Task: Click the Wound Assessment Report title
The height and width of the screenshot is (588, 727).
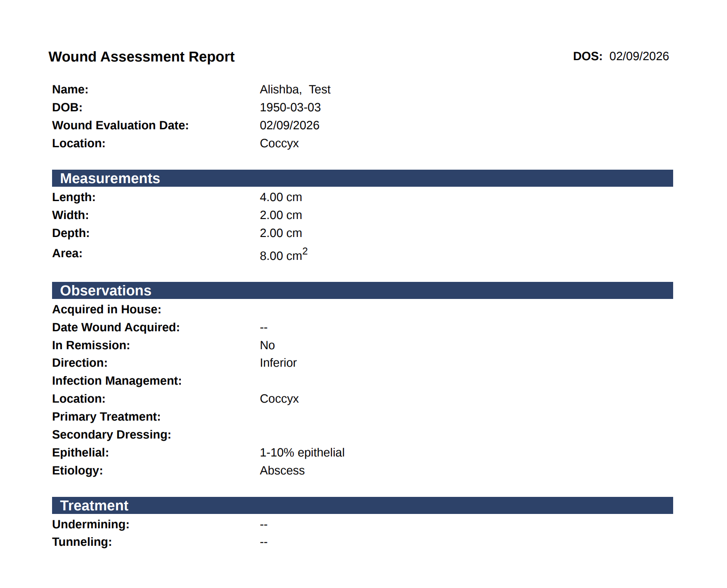Action: [141, 57]
